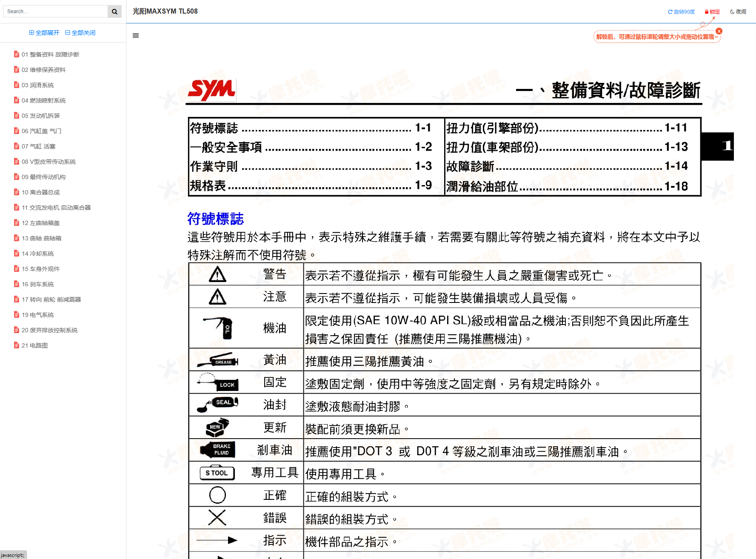Toggle the 锁定 lock button

point(713,12)
